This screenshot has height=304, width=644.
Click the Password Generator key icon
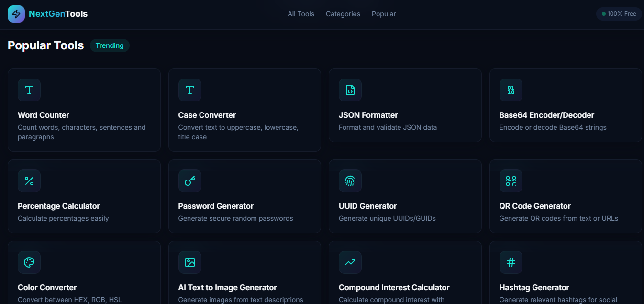[x=190, y=181]
